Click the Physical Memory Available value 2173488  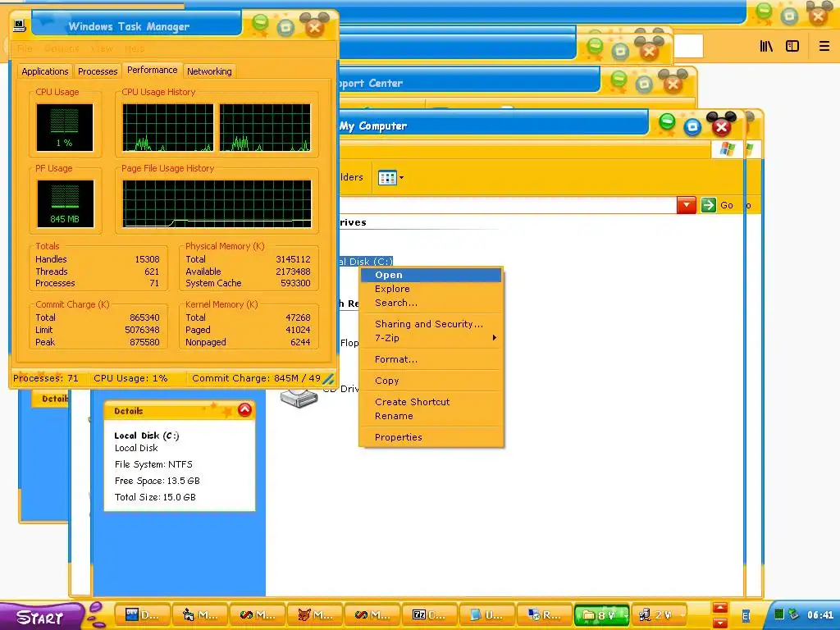tap(293, 272)
